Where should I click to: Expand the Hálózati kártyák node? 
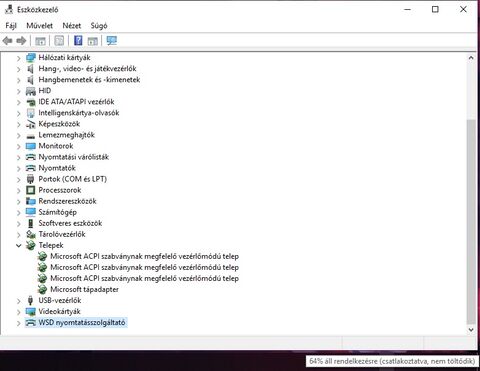(x=19, y=58)
